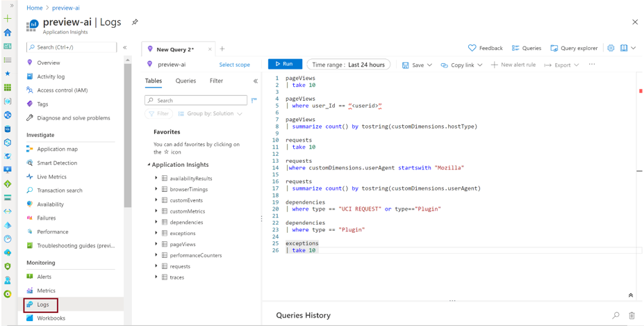Open the documentation book icon dropdown

627,48
